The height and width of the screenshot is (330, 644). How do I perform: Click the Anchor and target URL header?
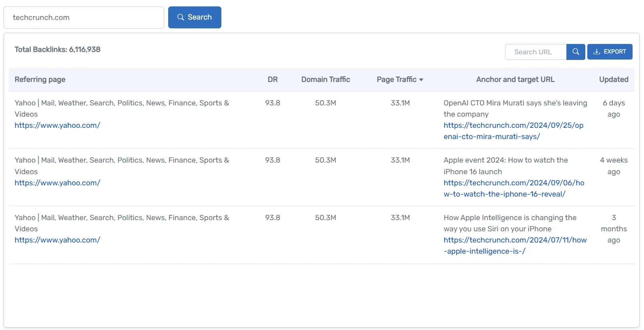515,80
